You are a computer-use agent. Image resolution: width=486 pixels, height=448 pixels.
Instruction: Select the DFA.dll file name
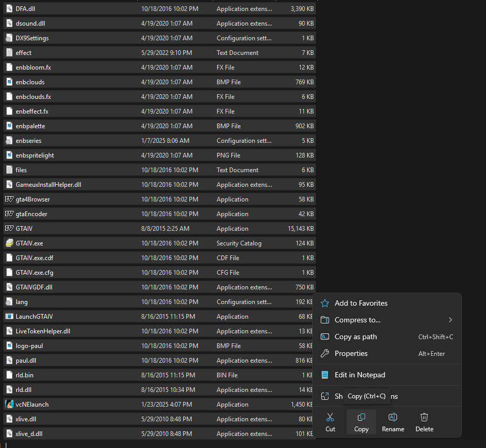(26, 9)
